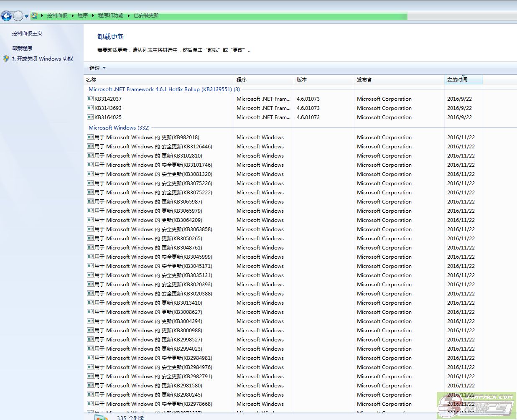Click the shield icon beside Windows 功能
Screen dimensions: 517x420
(6, 59)
